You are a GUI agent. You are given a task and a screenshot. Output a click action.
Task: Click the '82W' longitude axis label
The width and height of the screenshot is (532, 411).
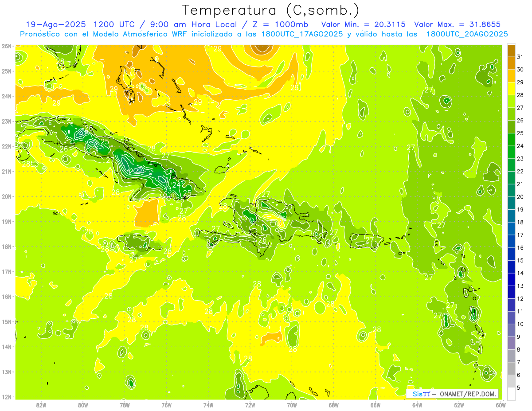tap(41, 405)
